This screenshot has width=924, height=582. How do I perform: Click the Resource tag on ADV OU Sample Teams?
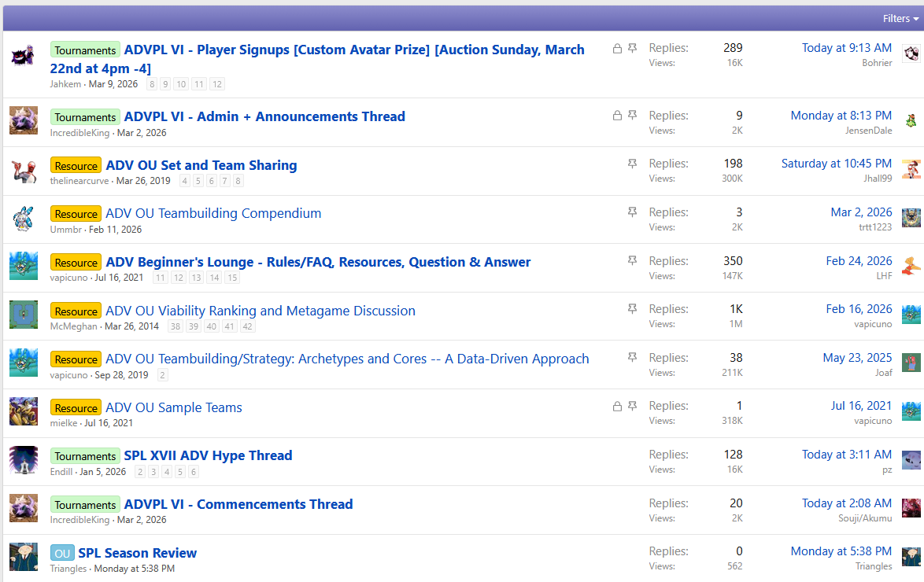[76, 408]
